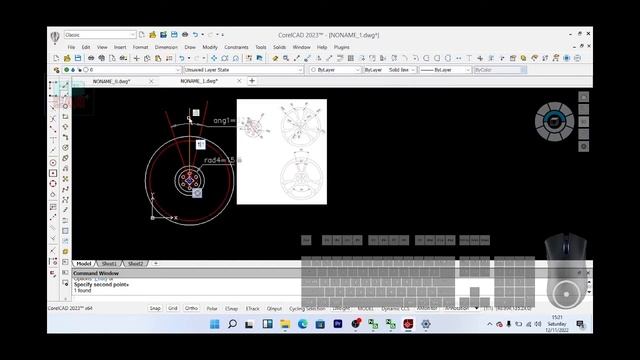Open the Windows Start menu

pos(215,324)
